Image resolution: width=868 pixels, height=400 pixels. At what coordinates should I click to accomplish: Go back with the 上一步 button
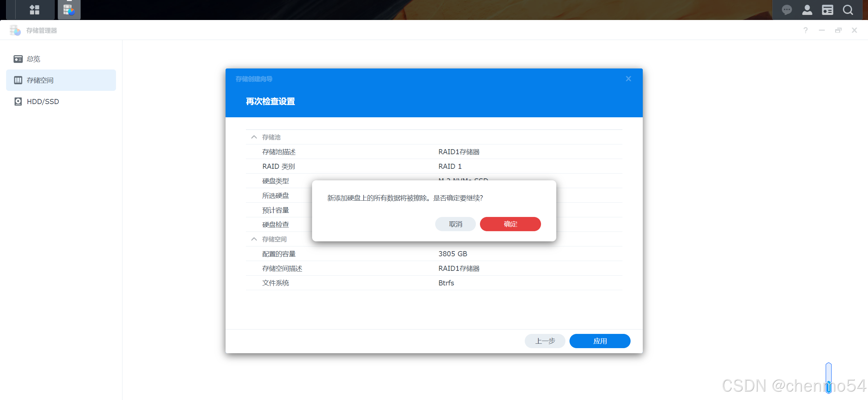(x=544, y=341)
